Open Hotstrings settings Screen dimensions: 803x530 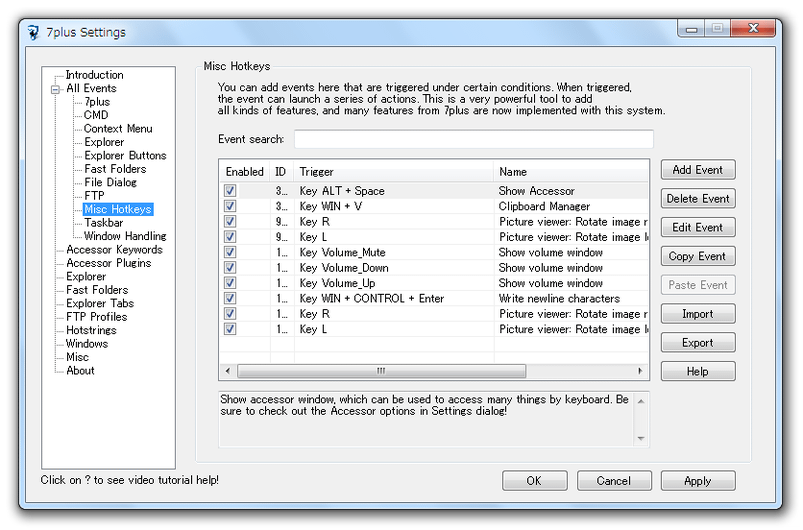pyautogui.click(x=92, y=330)
